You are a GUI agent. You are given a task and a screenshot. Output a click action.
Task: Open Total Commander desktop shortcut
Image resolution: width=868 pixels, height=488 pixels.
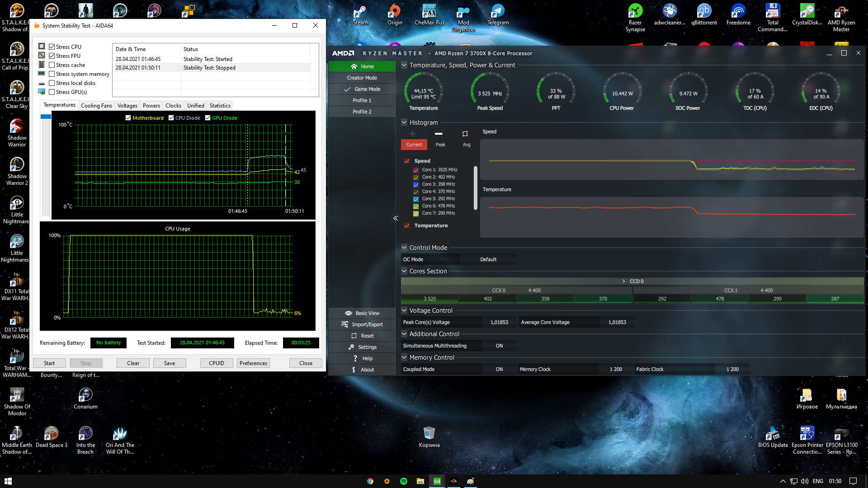tap(773, 18)
